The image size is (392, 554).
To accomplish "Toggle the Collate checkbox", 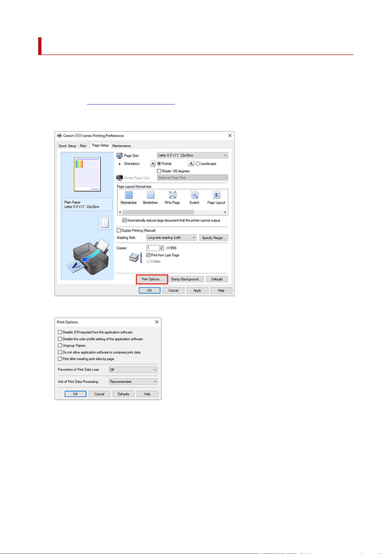I will tap(148, 261).
